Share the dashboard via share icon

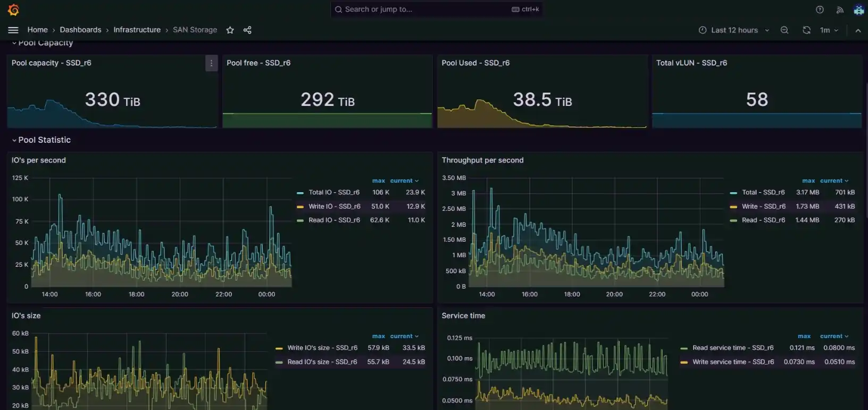(x=247, y=30)
